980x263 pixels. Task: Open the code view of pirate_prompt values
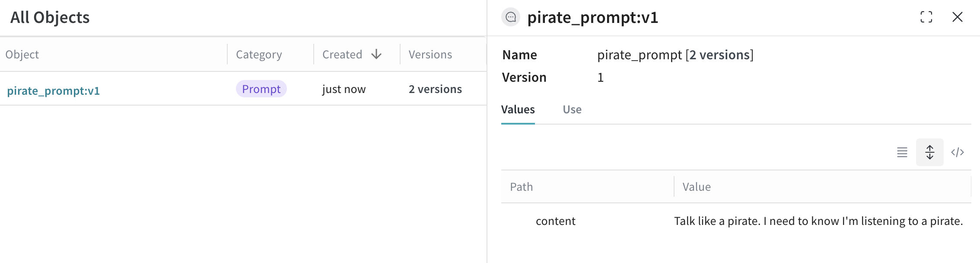pos(958,152)
